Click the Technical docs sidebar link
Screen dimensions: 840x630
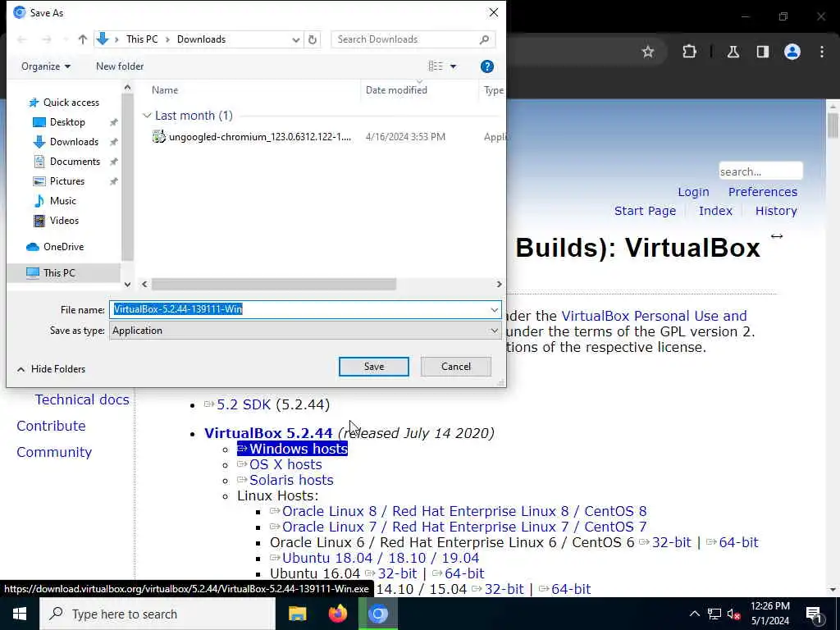(82, 399)
